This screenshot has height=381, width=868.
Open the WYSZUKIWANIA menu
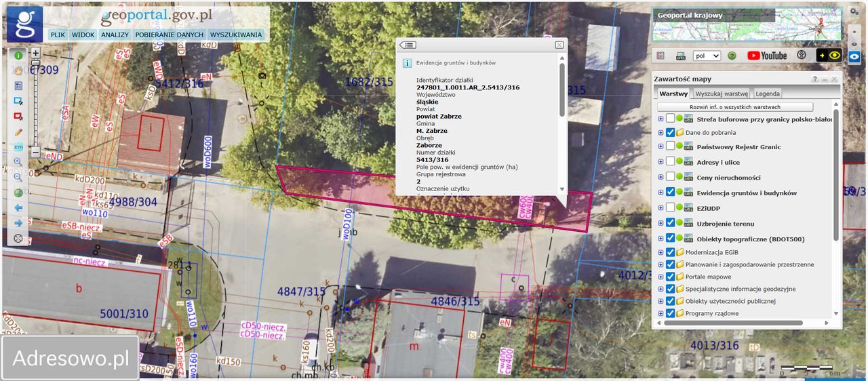(x=236, y=35)
